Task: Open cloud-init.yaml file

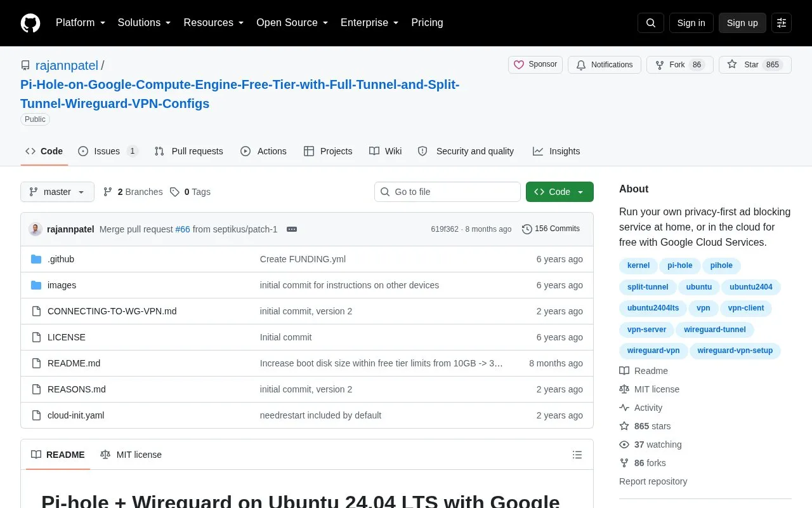Action: pyautogui.click(x=75, y=415)
